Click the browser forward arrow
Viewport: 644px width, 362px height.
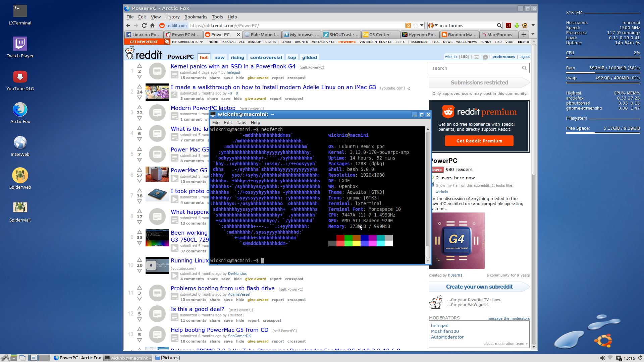click(136, 25)
